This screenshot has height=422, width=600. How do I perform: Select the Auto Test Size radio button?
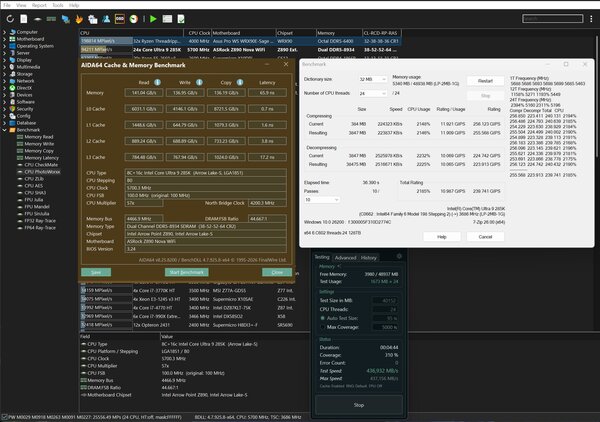click(323, 318)
